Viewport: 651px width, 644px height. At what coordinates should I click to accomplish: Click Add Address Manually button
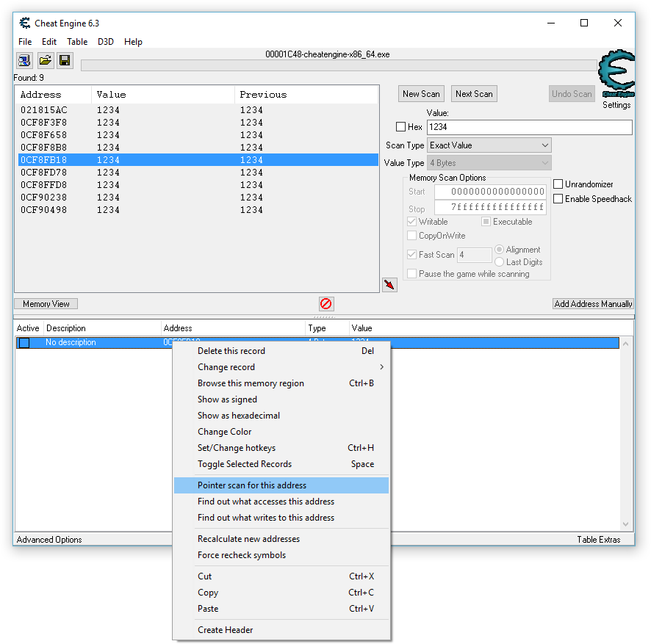click(593, 304)
